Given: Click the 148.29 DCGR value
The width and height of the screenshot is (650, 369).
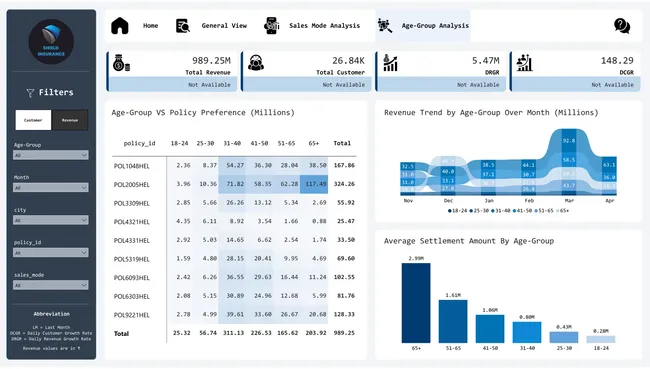Looking at the screenshot, I should point(617,61).
